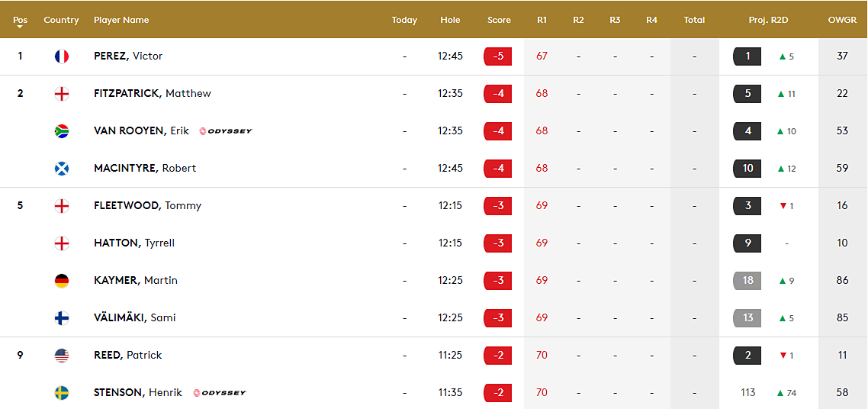Viewport: 868px width, 409px height.
Task: Sort by the OWGR column header
Action: (x=842, y=20)
